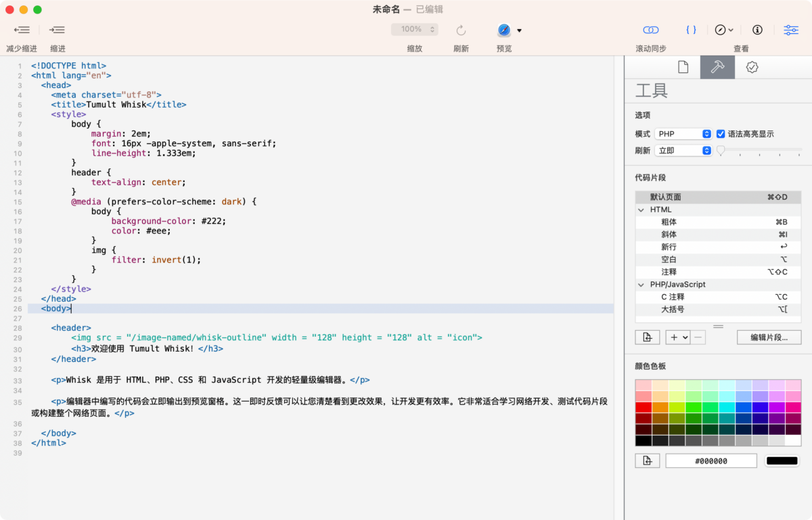Open the PHP mode dropdown

pyautogui.click(x=683, y=134)
